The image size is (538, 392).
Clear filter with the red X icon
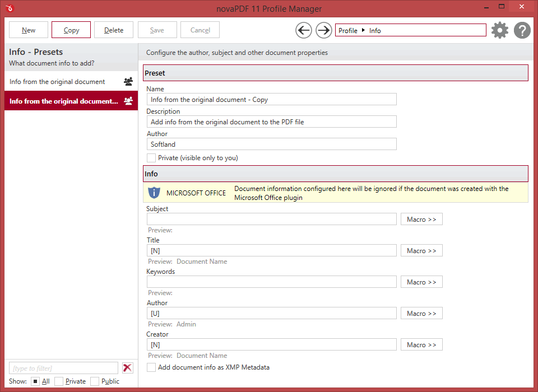[x=127, y=368]
